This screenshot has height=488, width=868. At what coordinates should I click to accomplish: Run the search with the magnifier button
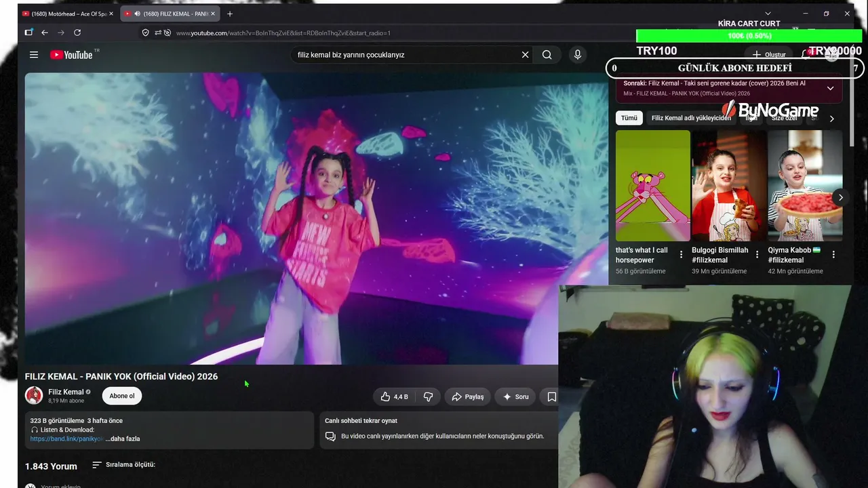(547, 55)
